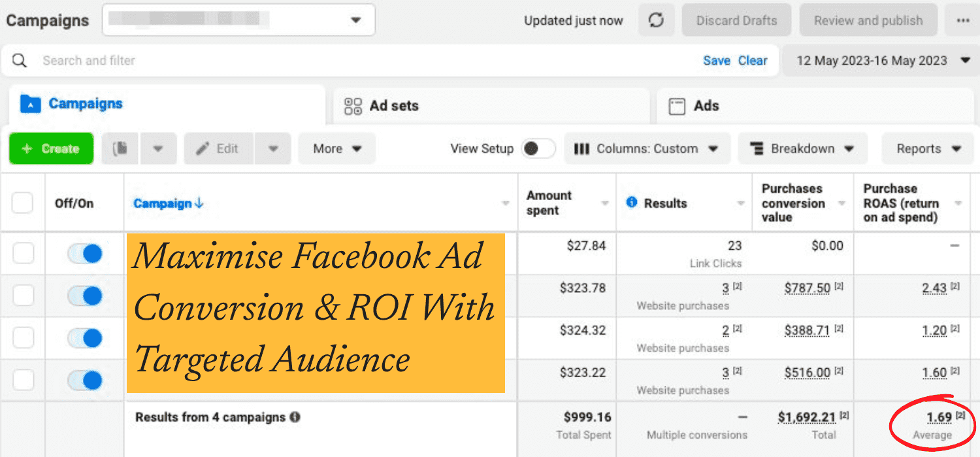Check the box for the $323.22 campaign row
The width and height of the screenshot is (980, 457).
[23, 380]
